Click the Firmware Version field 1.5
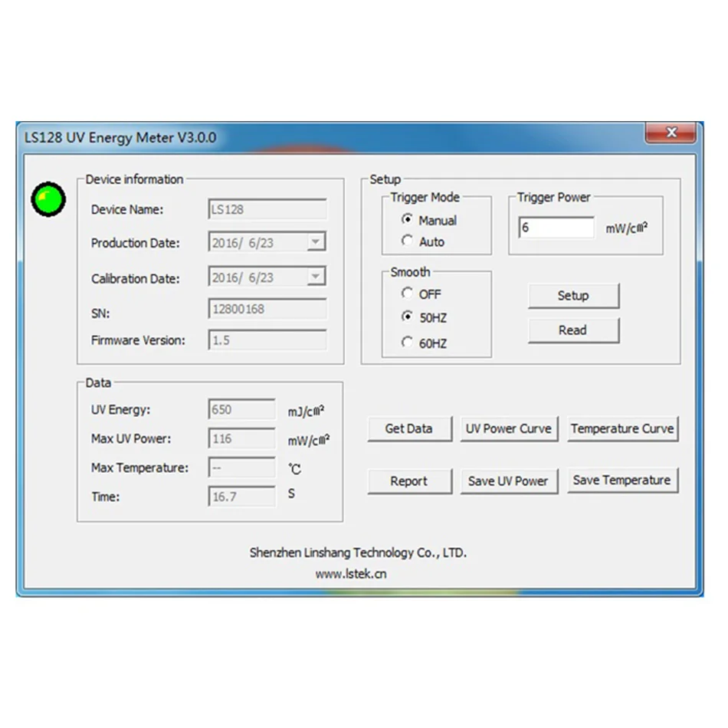 (x=267, y=339)
